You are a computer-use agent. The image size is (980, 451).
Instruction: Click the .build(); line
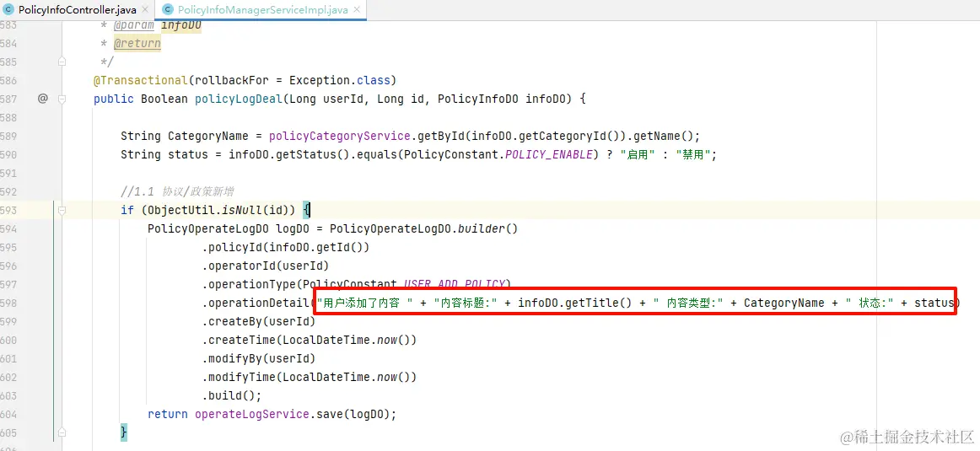[x=232, y=396]
